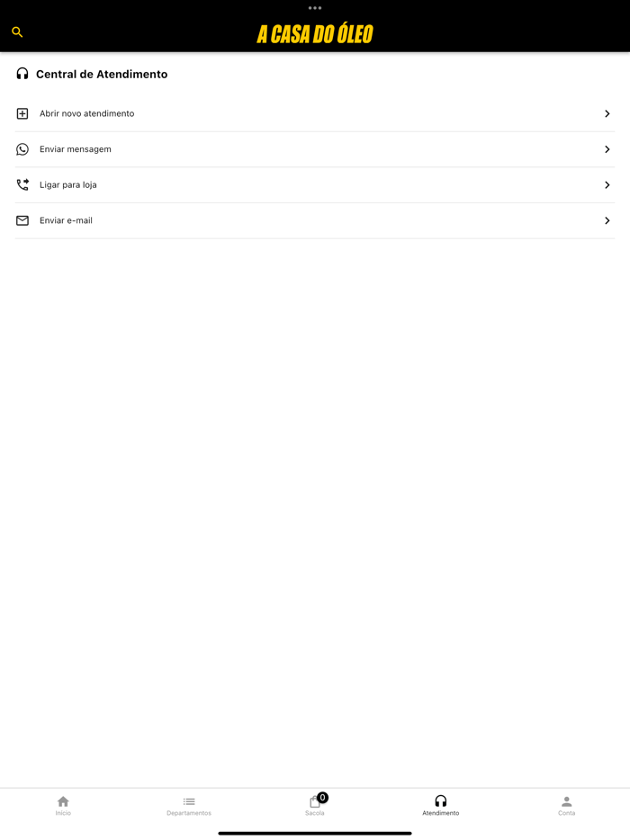Tap the yellow search magnifier icon
This screenshot has height=840, width=630.
17,32
